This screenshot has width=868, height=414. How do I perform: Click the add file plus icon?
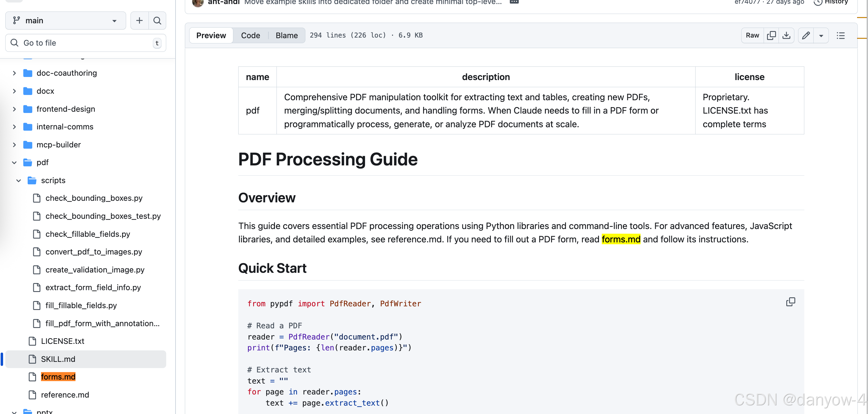tap(139, 20)
